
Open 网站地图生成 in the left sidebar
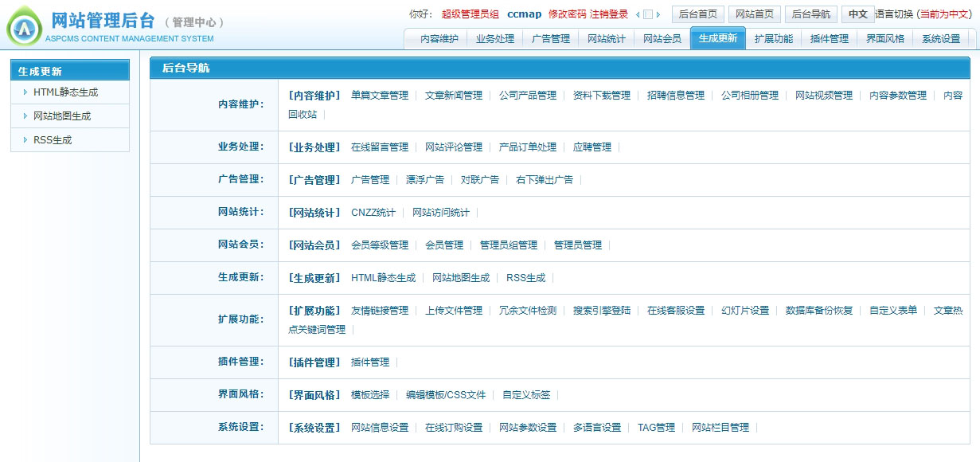[62, 116]
